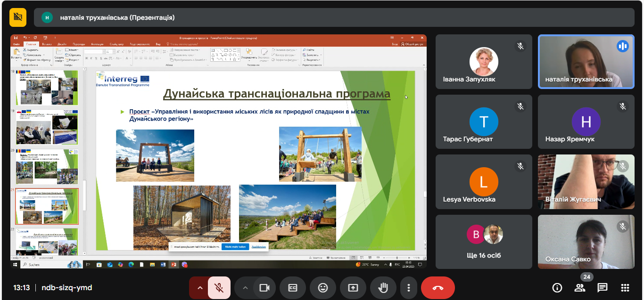
Task: Show the people list with 24 participants
Action: click(580, 288)
